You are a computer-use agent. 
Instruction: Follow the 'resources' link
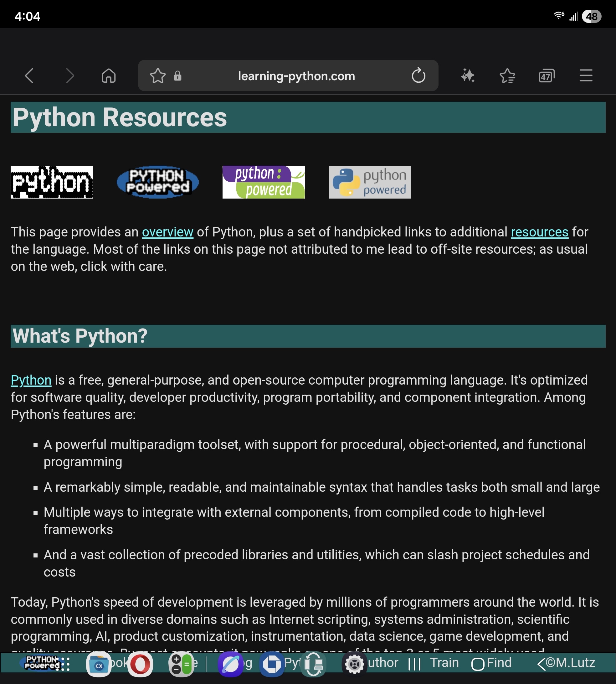tap(539, 232)
